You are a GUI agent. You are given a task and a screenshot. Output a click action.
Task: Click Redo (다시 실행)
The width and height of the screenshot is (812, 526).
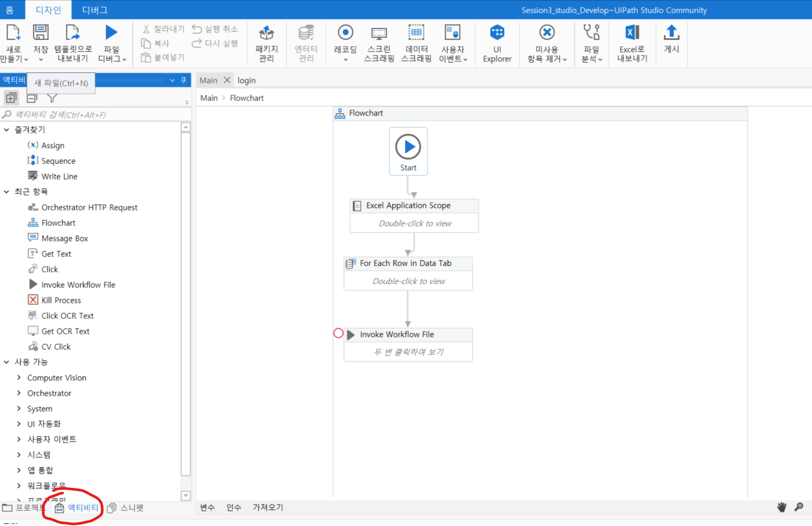click(215, 43)
